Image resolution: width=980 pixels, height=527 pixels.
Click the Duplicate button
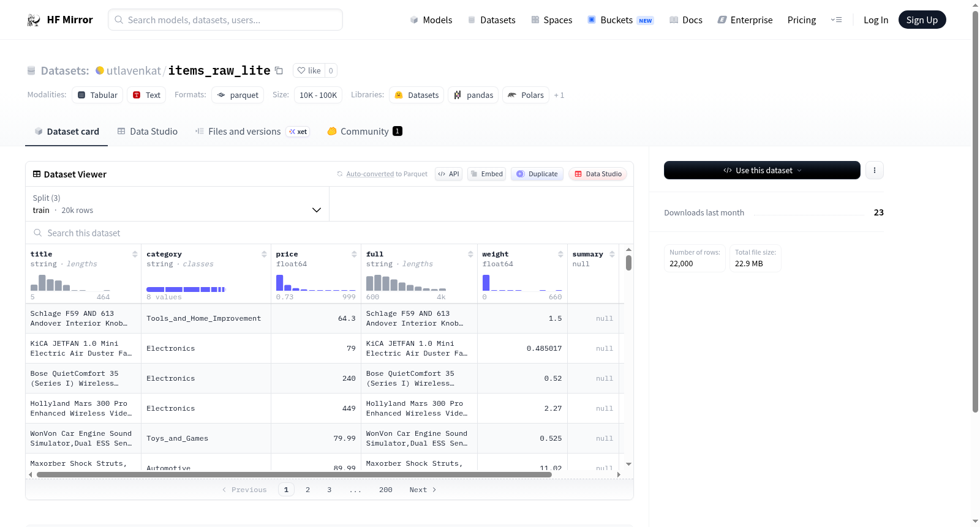coord(537,174)
